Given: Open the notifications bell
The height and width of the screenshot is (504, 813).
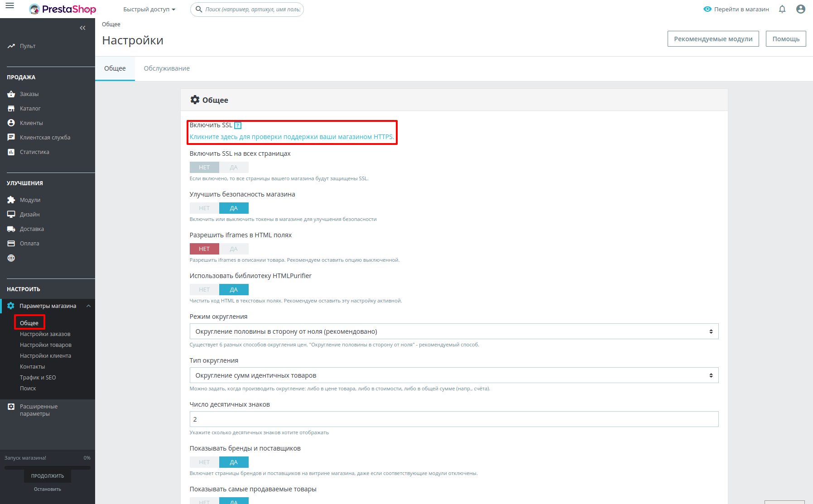Looking at the screenshot, I should pos(782,9).
